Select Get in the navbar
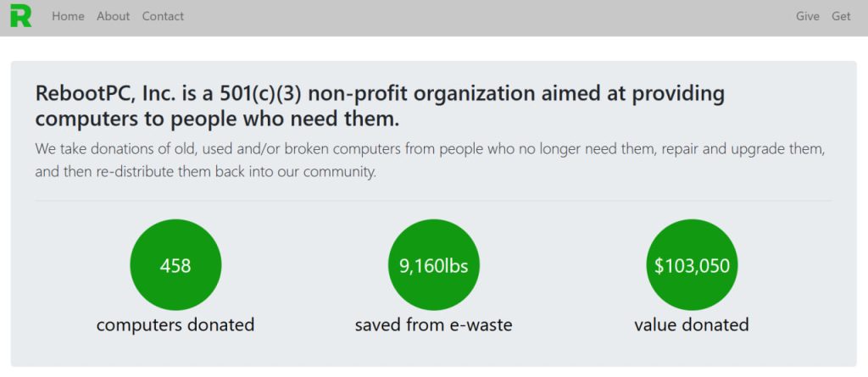 (x=841, y=17)
